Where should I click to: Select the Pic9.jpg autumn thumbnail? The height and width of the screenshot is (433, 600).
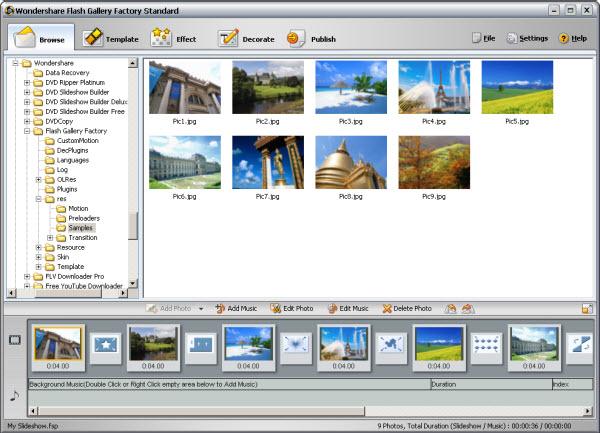pyautogui.click(x=434, y=162)
